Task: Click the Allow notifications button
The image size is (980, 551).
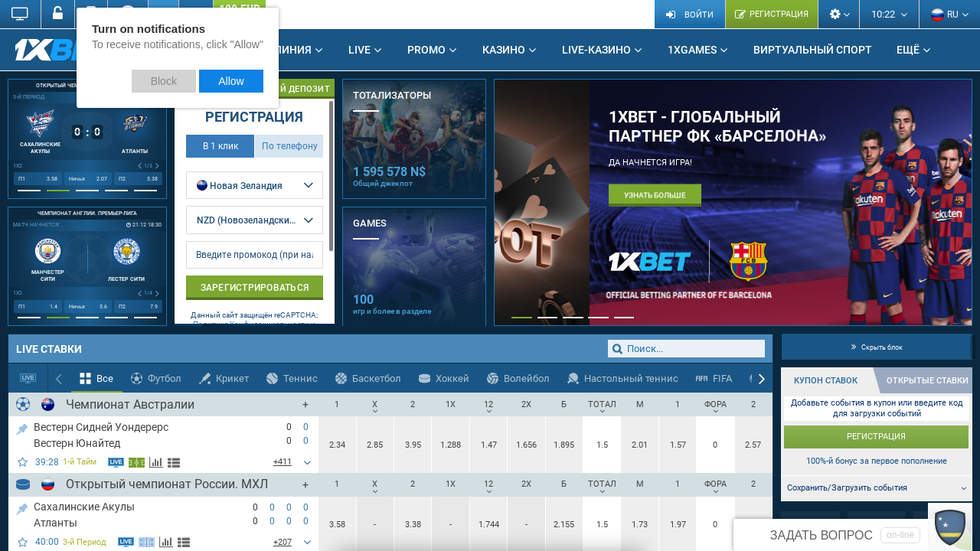Action: [231, 81]
